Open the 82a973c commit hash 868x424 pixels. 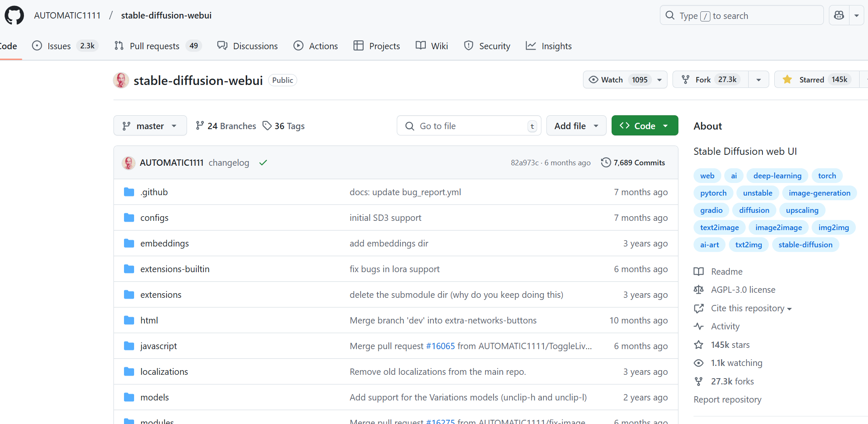[525, 163]
